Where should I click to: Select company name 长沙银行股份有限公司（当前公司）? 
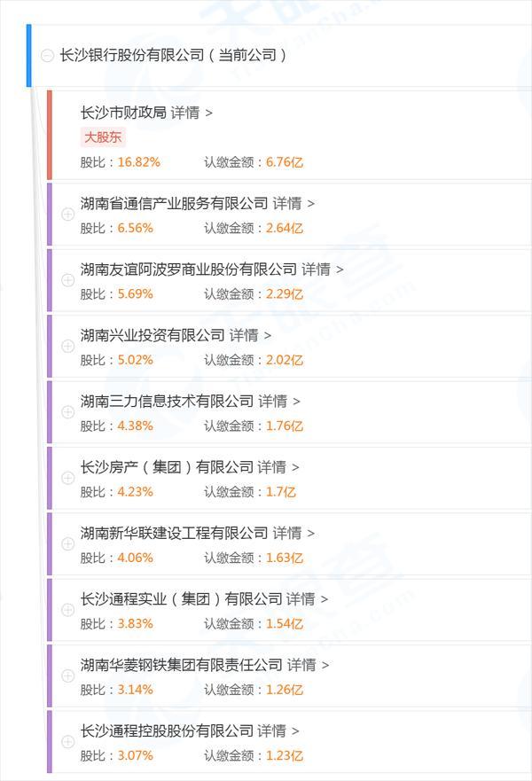[x=174, y=55]
